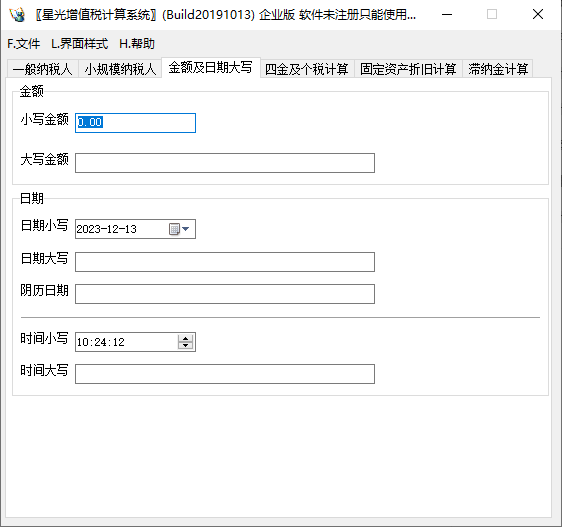Image resolution: width=562 pixels, height=527 pixels.
Task: Open the F.文件 menu
Action: pos(24,44)
